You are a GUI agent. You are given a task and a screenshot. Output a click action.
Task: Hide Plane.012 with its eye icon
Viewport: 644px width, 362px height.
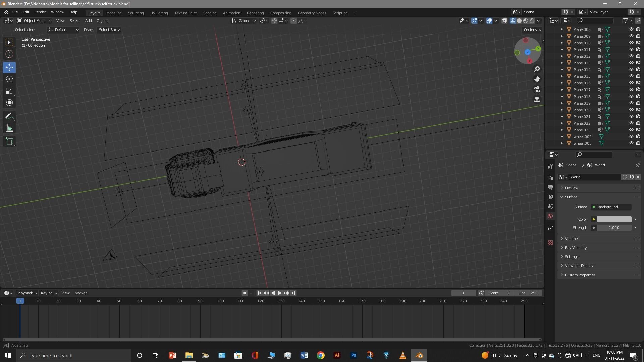click(631, 56)
